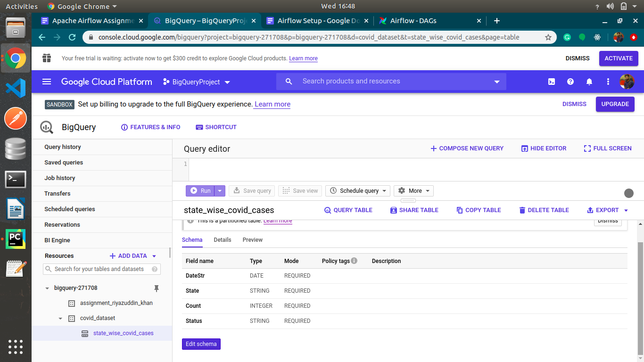The height and width of the screenshot is (362, 644).
Task: Open Features & Info link
Action: [151, 127]
